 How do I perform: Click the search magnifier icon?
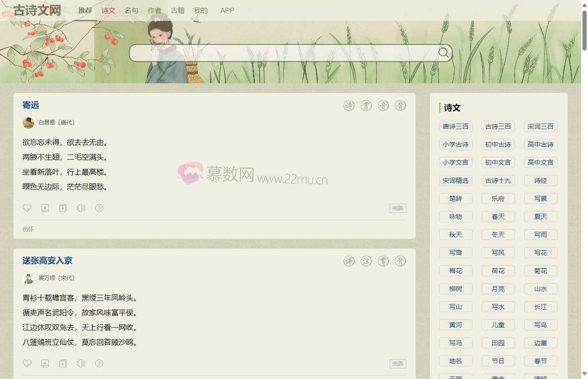(443, 53)
